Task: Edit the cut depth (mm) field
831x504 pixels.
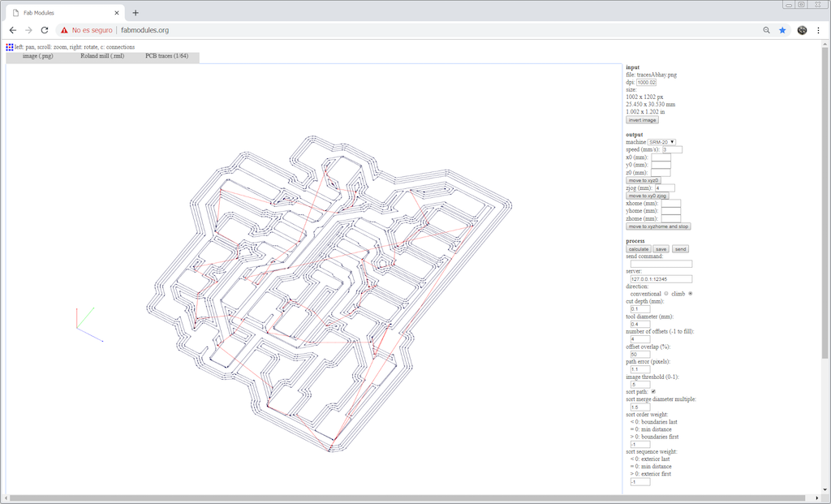Action: 640,309
